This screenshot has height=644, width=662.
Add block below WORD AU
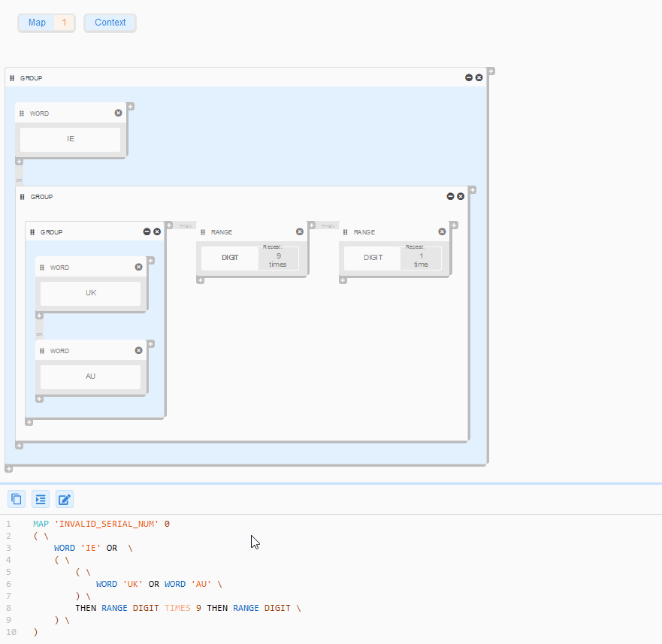[39, 398]
